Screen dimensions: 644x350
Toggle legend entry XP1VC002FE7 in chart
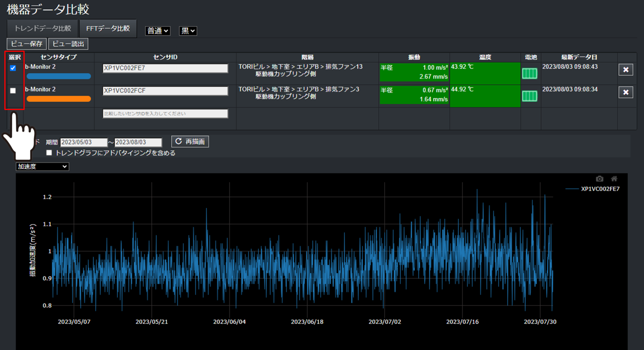click(x=593, y=189)
